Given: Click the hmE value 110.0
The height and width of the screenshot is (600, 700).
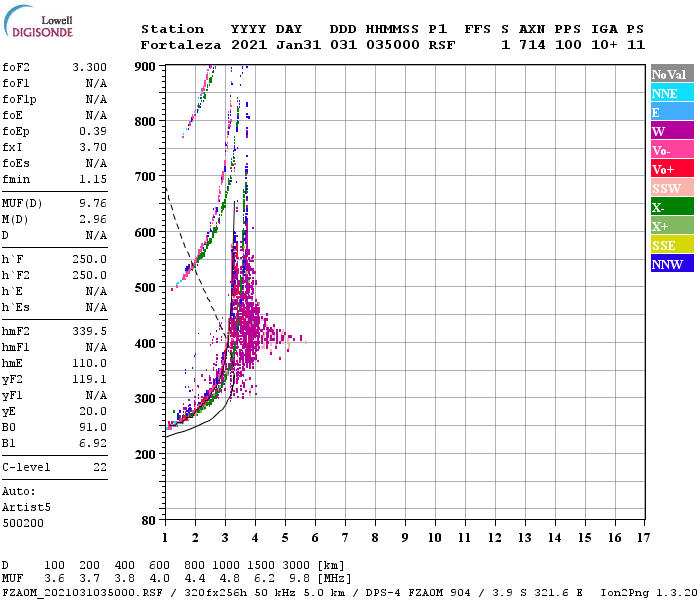Looking at the screenshot, I should click(90, 363).
